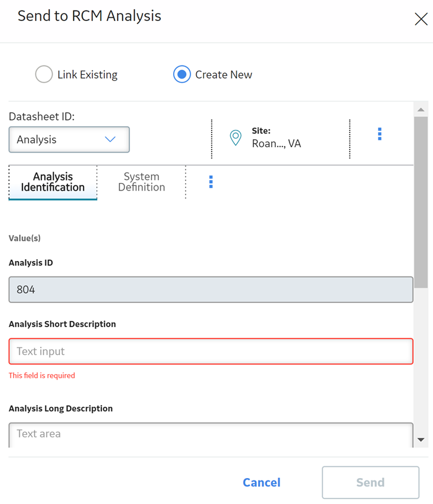This screenshot has width=433, height=504.
Task: Click the Analysis ID field showing 804
Action: tap(211, 289)
